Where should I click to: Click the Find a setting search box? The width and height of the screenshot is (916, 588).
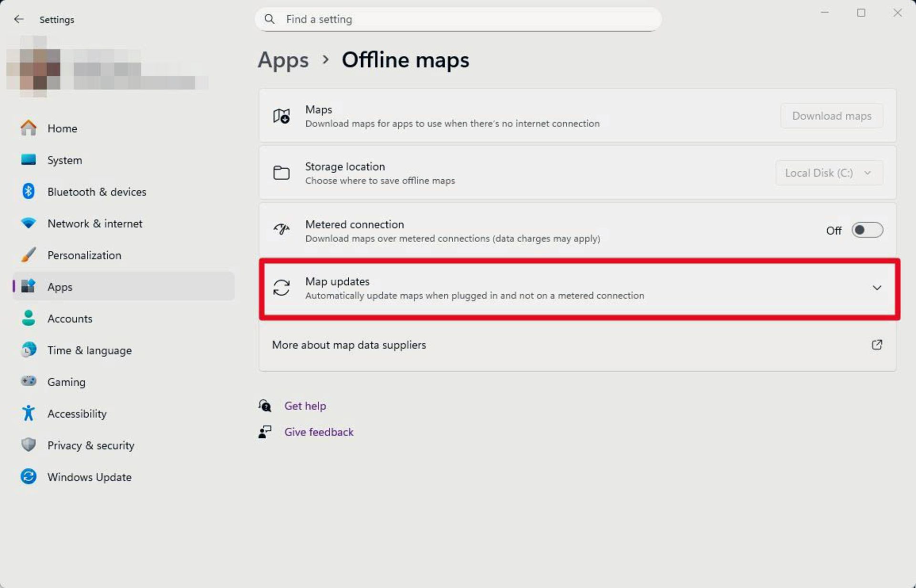(458, 19)
